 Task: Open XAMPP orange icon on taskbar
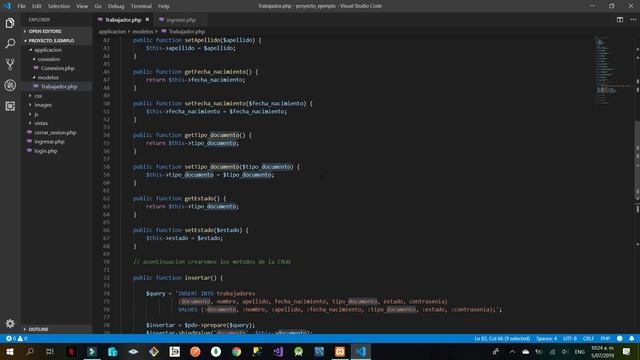pos(340,351)
